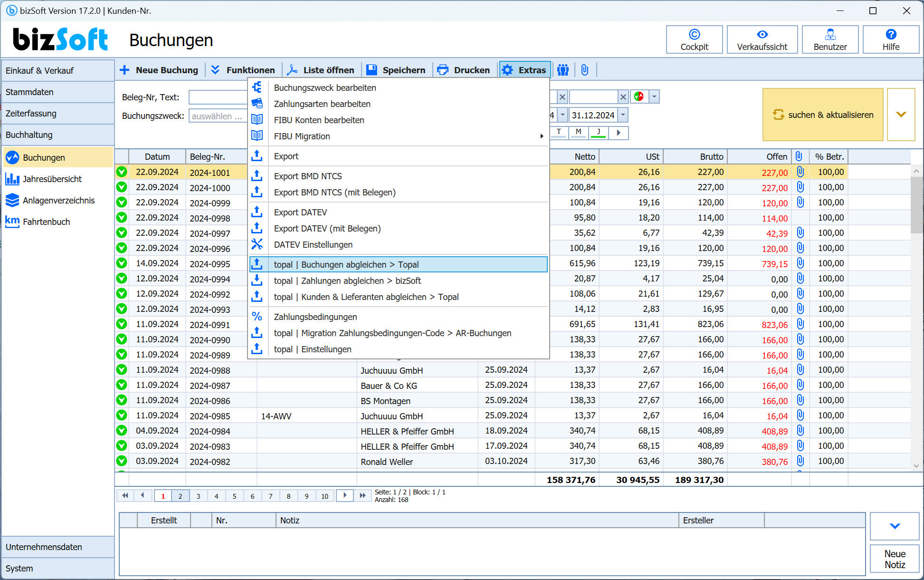Click the upload icon next to Export

pyautogui.click(x=257, y=155)
